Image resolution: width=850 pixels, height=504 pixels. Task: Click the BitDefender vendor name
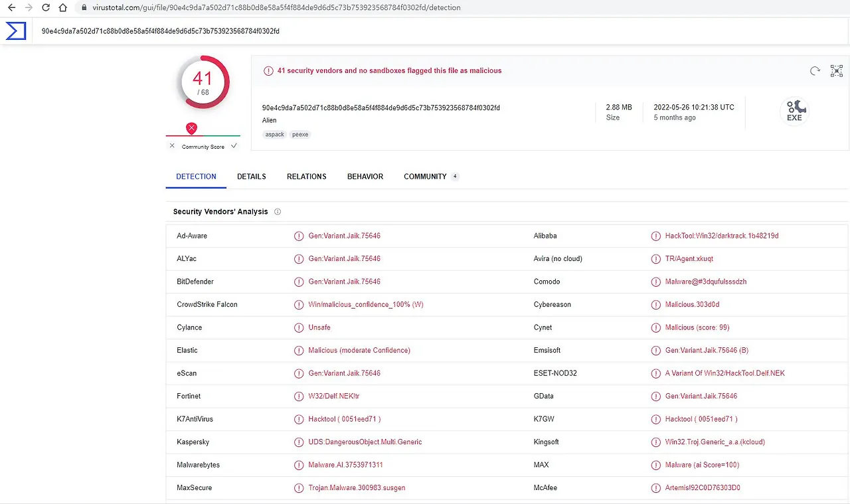[195, 282]
